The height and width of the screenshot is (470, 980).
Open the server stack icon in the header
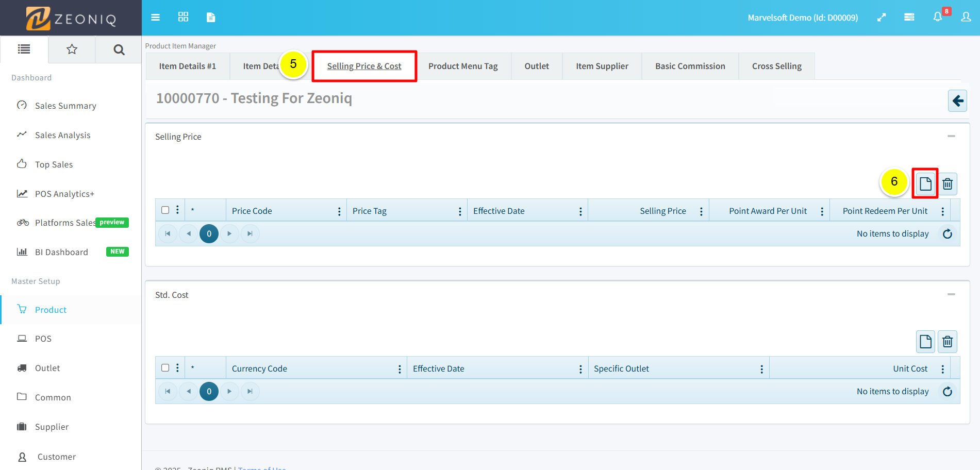pos(909,18)
